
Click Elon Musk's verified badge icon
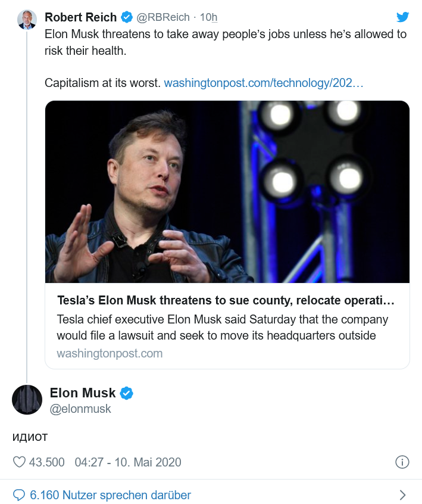coord(127,393)
